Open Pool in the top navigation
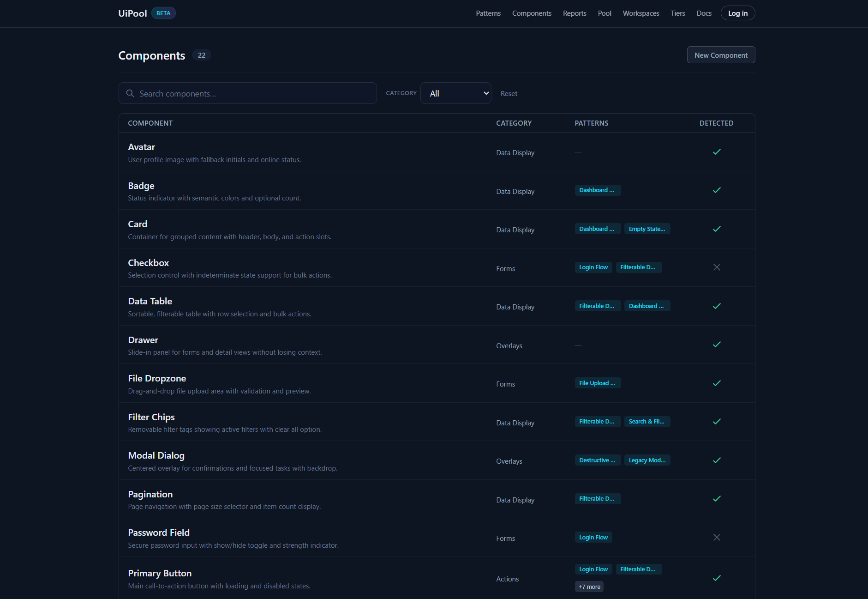The image size is (868, 599). coord(605,13)
